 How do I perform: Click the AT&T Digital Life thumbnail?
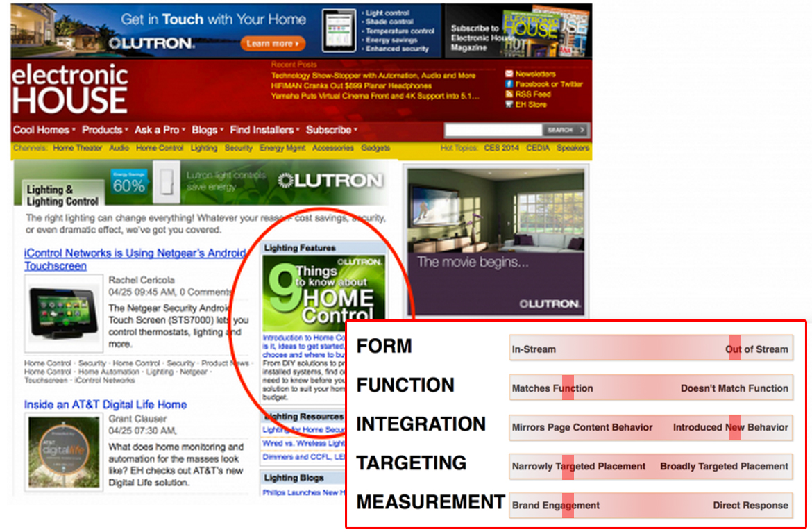click(x=64, y=453)
